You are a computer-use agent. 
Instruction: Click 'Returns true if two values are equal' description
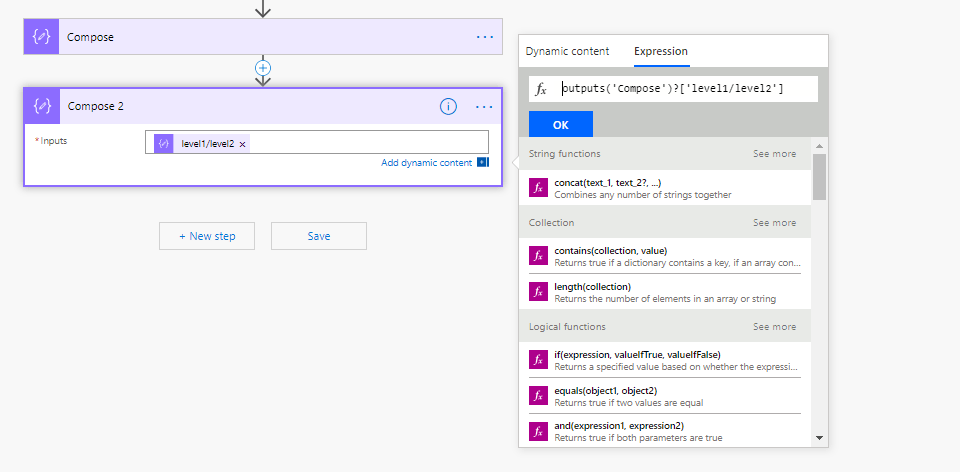coord(629,403)
